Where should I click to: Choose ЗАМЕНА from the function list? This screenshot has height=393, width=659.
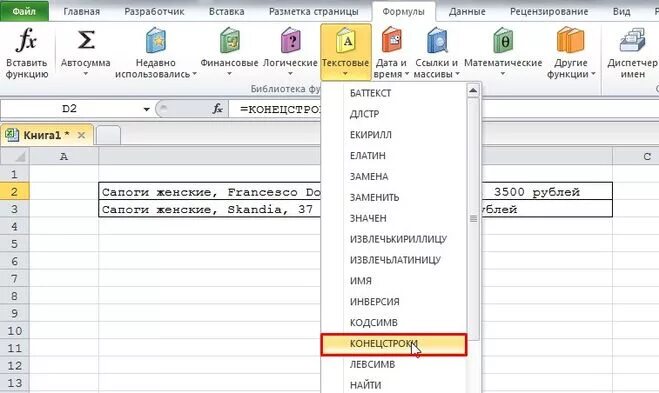[394, 177]
